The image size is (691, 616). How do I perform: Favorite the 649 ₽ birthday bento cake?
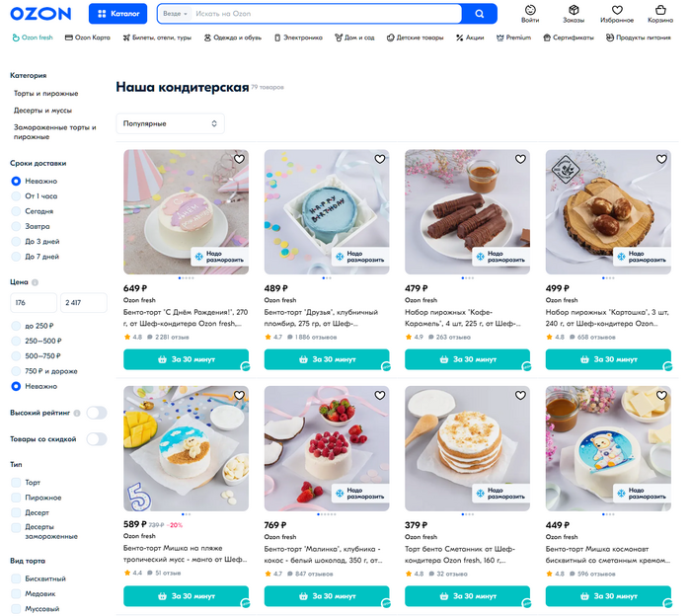click(x=239, y=159)
